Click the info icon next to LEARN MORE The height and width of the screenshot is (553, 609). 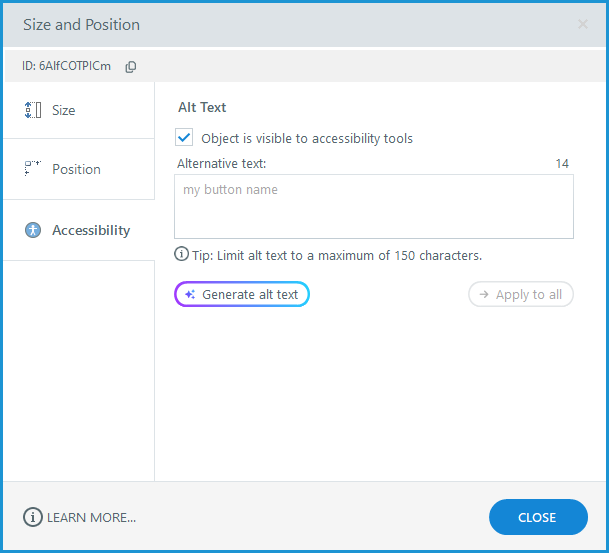[x=32, y=517]
